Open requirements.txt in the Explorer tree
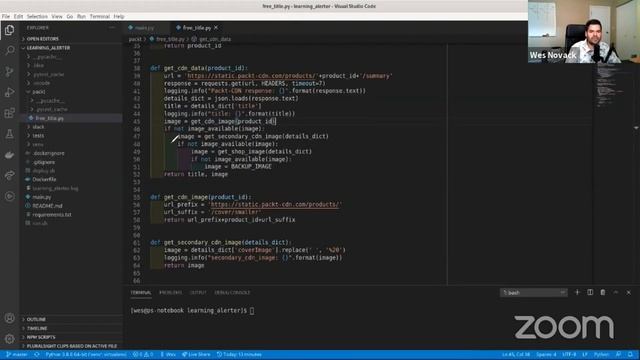The width and height of the screenshot is (640, 360). 52,215
